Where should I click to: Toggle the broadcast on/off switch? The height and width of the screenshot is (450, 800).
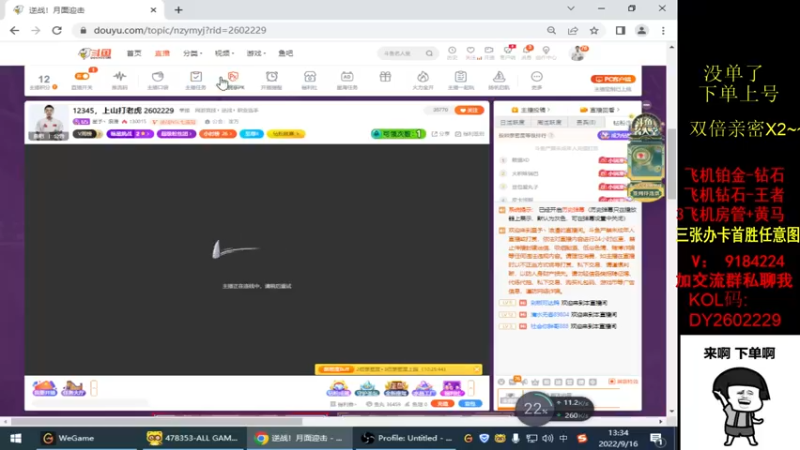pos(82,77)
